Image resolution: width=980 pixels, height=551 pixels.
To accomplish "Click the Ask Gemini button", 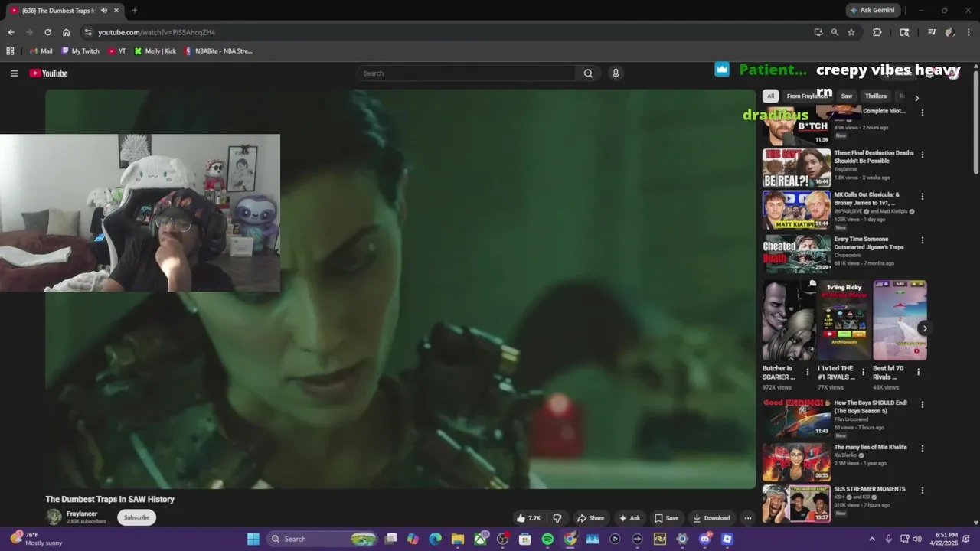I will click(873, 11).
